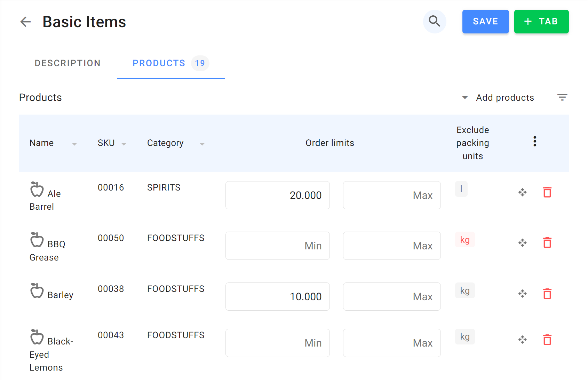The width and height of the screenshot is (588, 380).
Task: Open search with the magnifier icon
Action: pos(434,21)
